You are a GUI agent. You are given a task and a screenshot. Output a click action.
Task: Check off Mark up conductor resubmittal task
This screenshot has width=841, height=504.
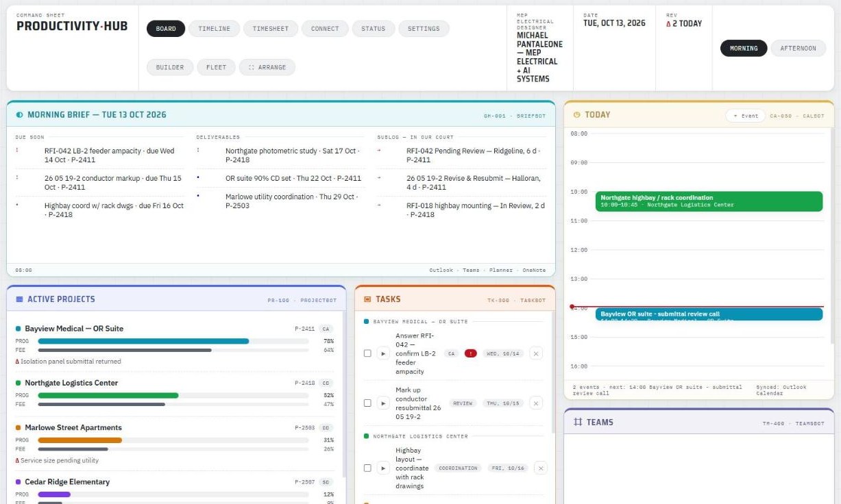point(367,403)
